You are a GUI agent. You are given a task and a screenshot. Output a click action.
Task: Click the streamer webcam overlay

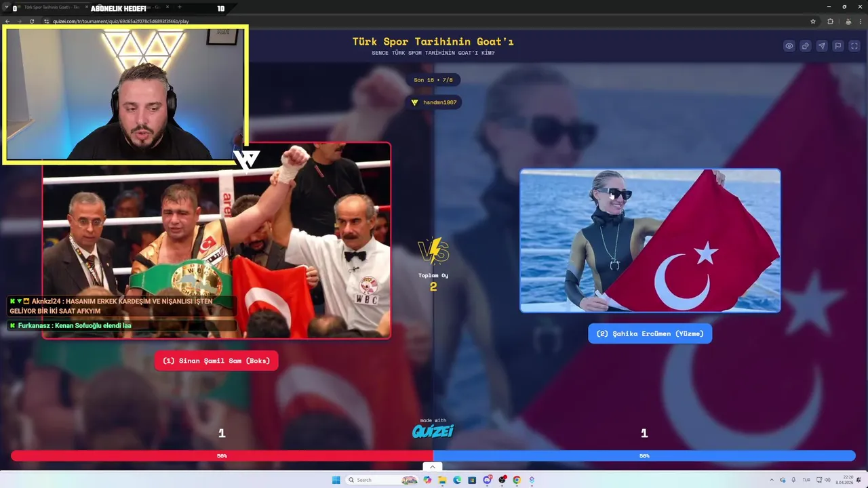[x=125, y=94]
